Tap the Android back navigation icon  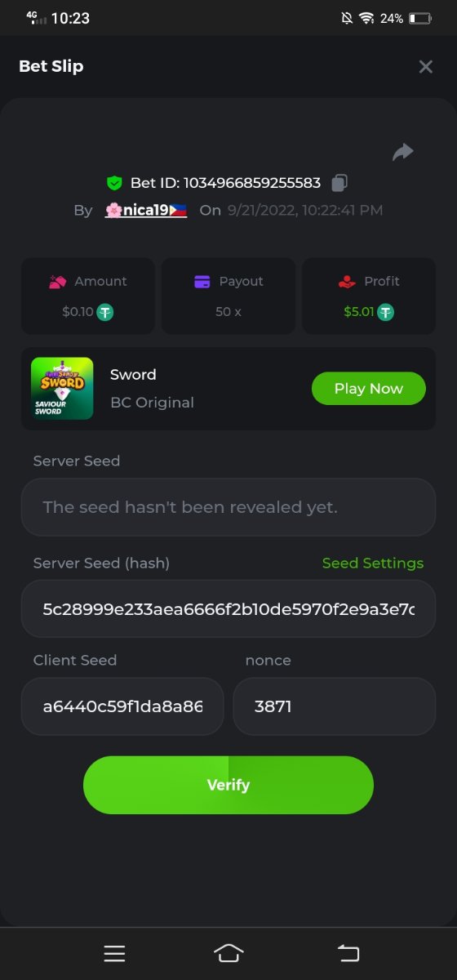pos(348,953)
